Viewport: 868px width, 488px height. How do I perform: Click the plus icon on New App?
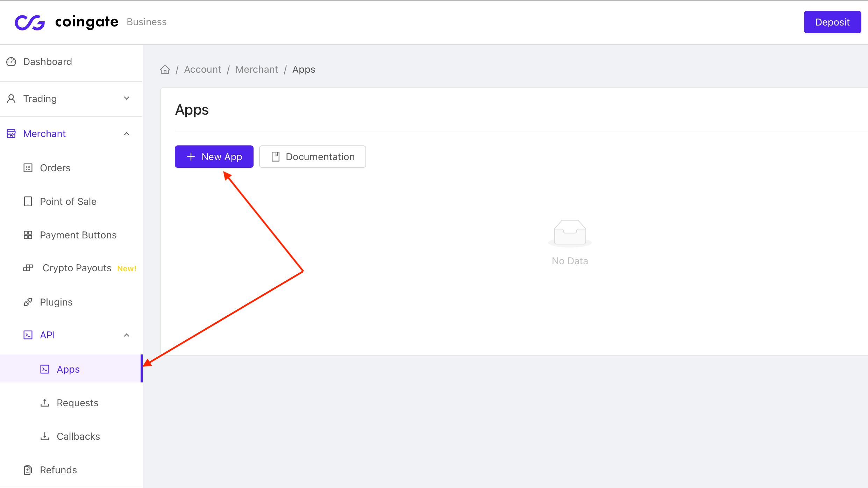point(191,157)
